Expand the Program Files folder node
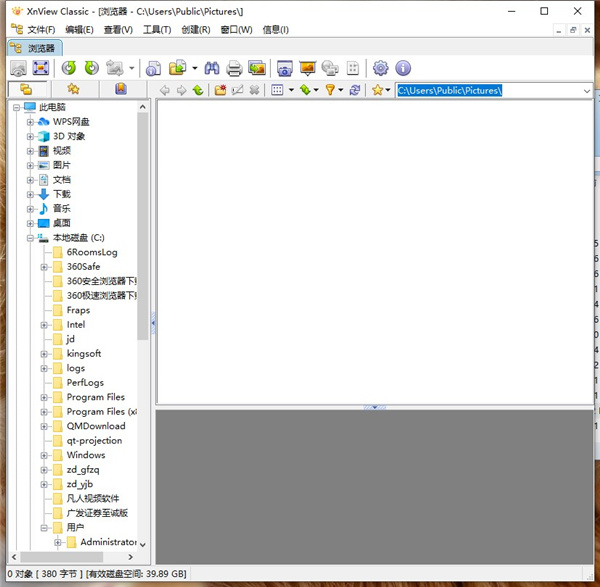The width and height of the screenshot is (600, 587). click(44, 398)
